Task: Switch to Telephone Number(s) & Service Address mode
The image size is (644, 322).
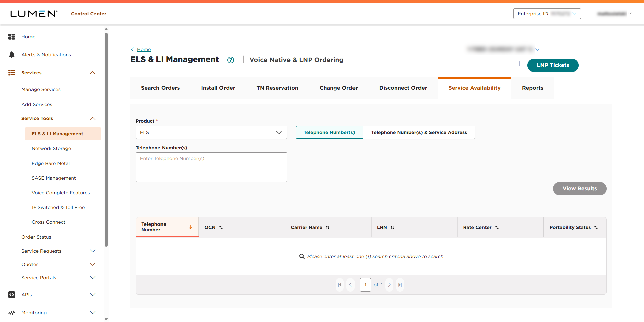Action: pyautogui.click(x=419, y=132)
